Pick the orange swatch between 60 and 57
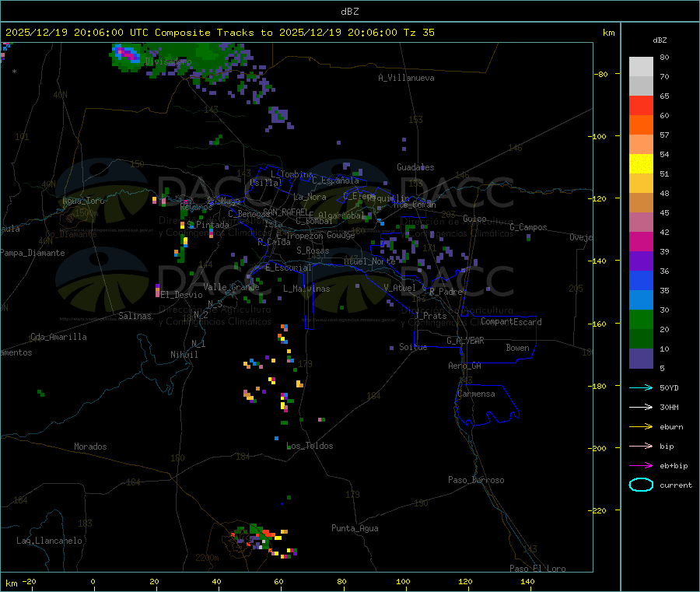This screenshot has height=592, width=700. pos(641,125)
